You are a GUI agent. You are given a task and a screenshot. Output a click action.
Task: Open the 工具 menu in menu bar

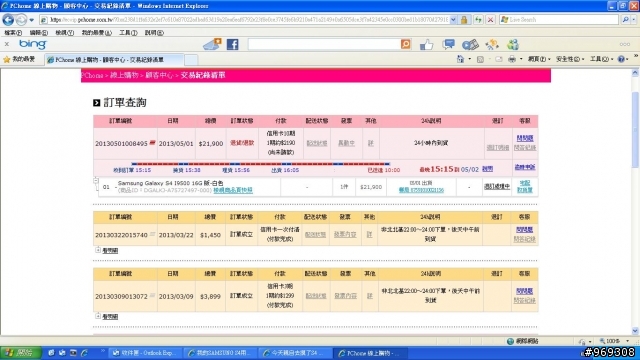[x=128, y=33]
